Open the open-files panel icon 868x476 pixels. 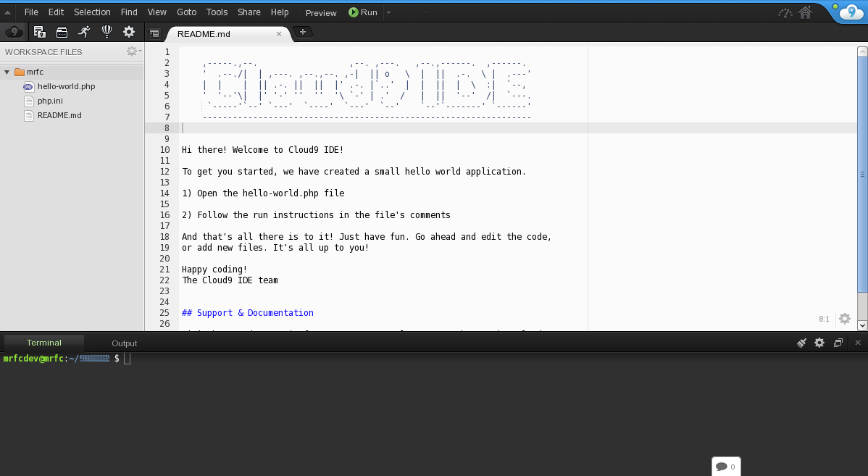pyautogui.click(x=39, y=32)
